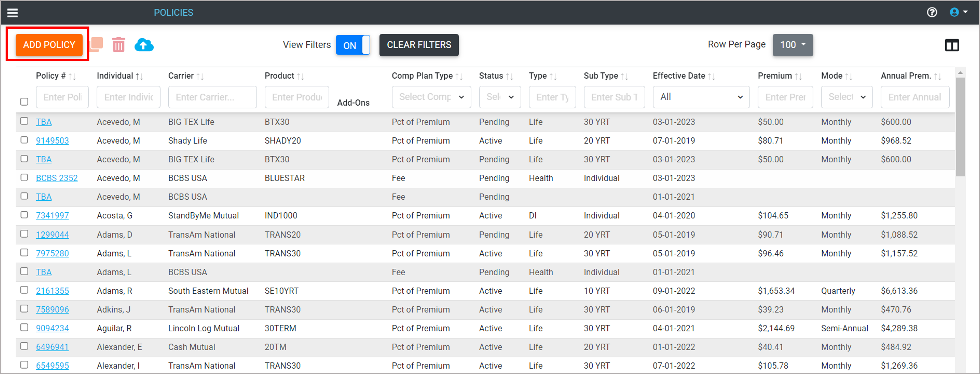The height and width of the screenshot is (374, 980).
Task: Click the column layout icon
Action: tap(952, 45)
